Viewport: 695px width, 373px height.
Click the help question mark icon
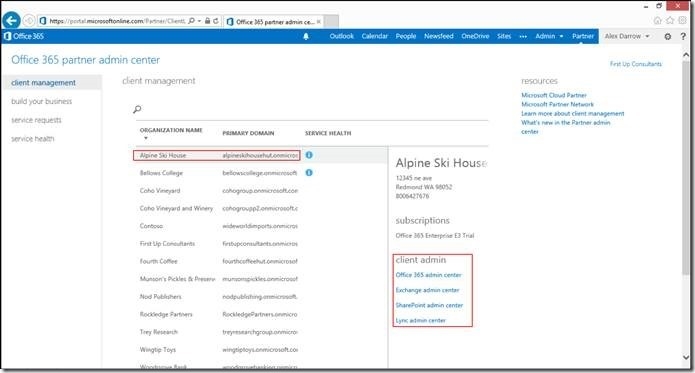683,36
